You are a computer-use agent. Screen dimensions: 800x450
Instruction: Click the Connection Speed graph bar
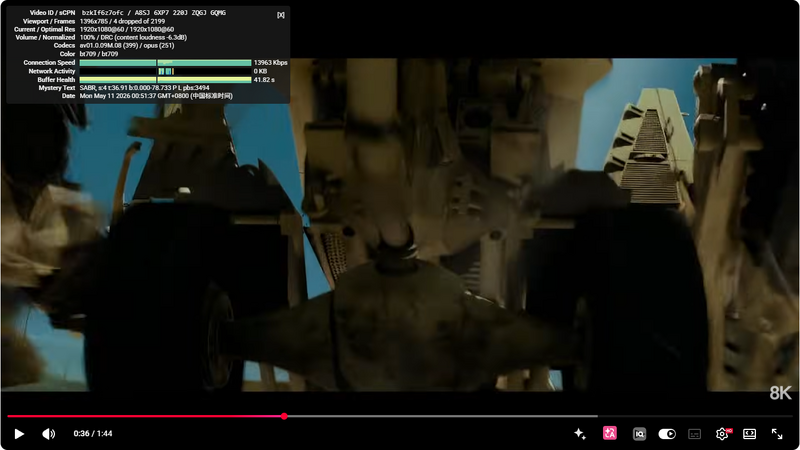(165, 63)
